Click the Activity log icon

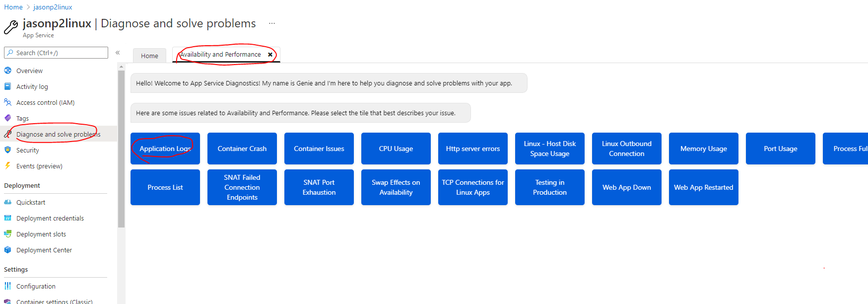pyautogui.click(x=7, y=86)
